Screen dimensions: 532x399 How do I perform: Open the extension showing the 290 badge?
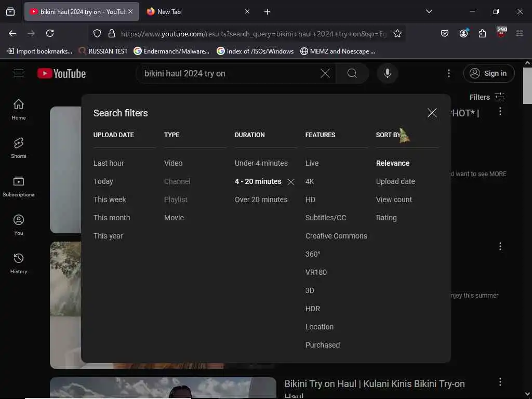coord(501,32)
